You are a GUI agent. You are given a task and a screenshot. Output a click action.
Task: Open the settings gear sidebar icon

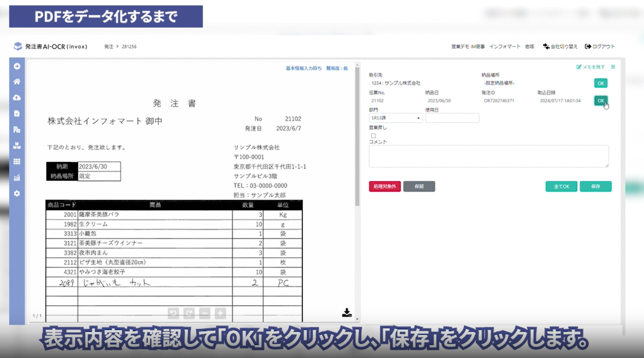tap(17, 194)
